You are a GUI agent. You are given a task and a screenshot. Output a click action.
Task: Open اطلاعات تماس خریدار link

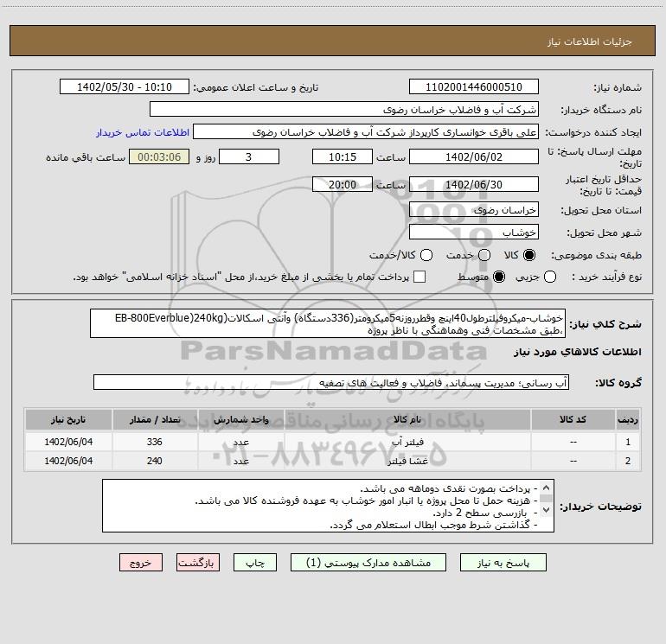(x=143, y=132)
